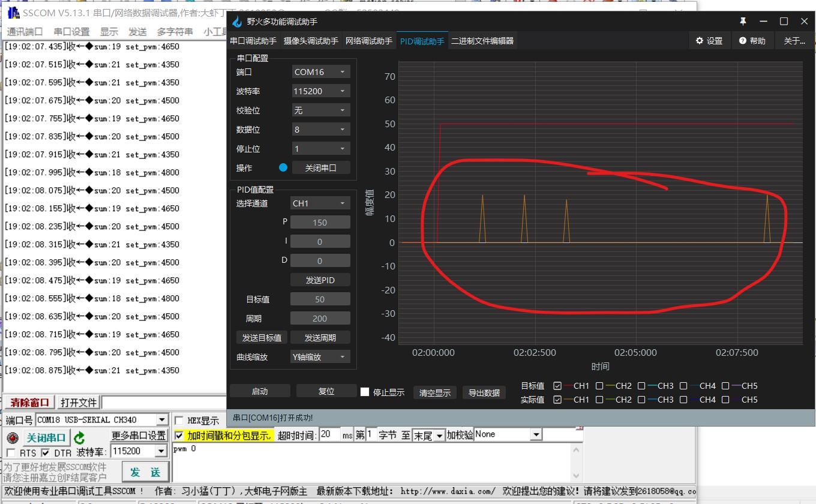Open the 端口 COM16 dropdown

point(320,72)
